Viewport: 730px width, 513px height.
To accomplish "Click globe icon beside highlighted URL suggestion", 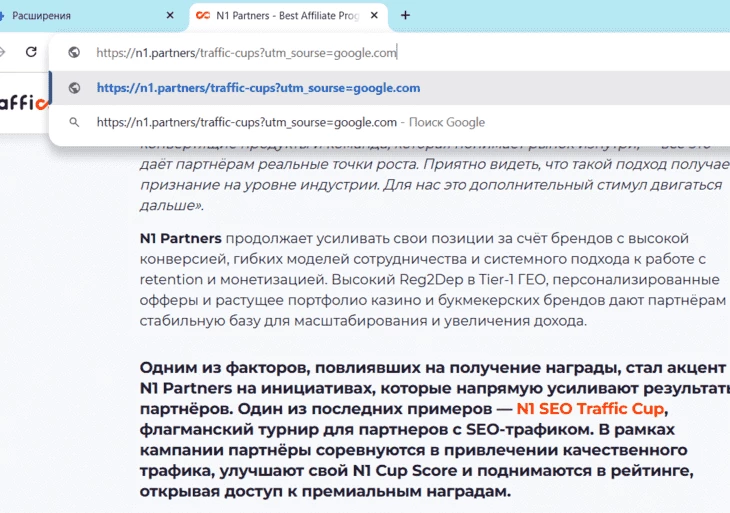I will point(74,88).
